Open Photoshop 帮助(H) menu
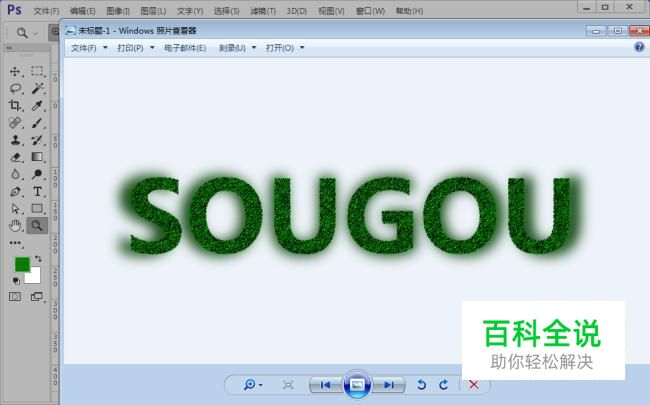 pos(409,11)
